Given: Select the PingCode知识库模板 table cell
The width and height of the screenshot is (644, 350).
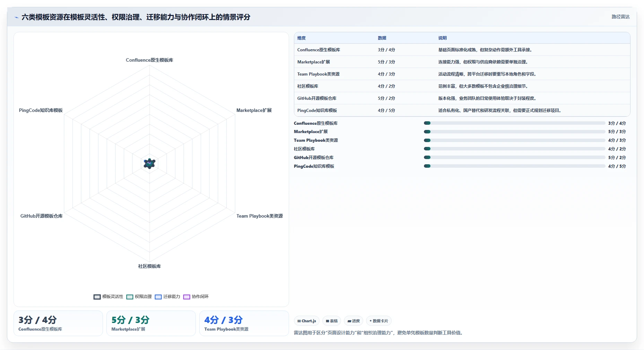Looking at the screenshot, I should [317, 111].
